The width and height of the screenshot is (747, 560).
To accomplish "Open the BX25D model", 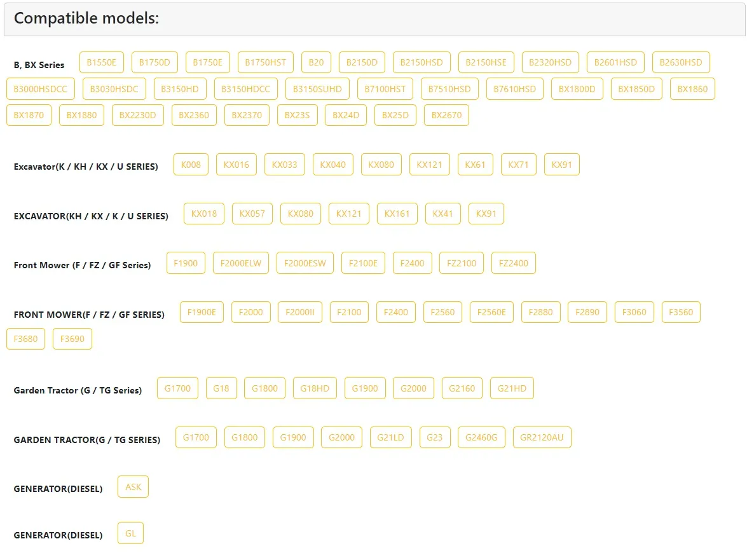I will [x=395, y=115].
